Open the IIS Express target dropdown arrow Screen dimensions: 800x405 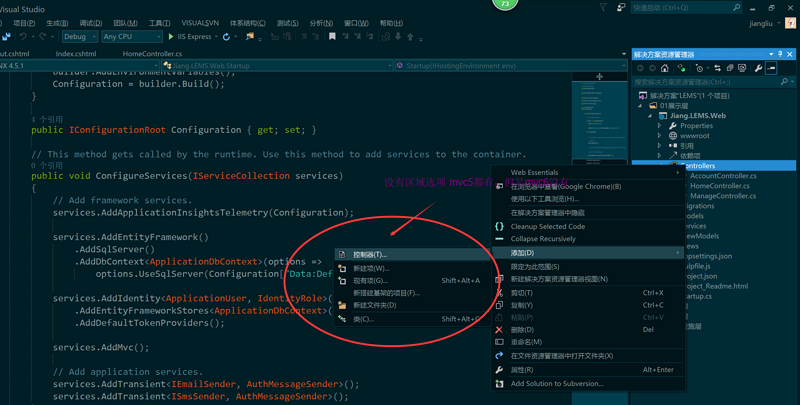click(216, 37)
